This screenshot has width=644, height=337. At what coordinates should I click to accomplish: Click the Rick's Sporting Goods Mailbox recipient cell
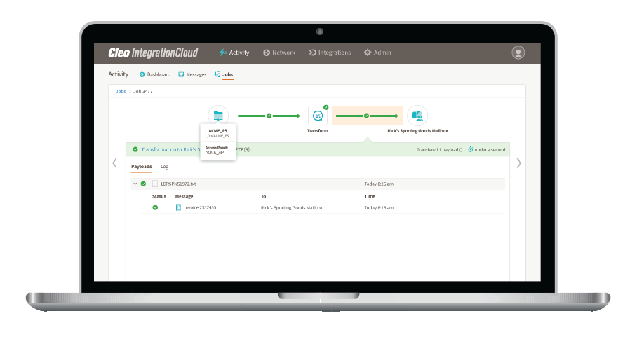tap(291, 208)
